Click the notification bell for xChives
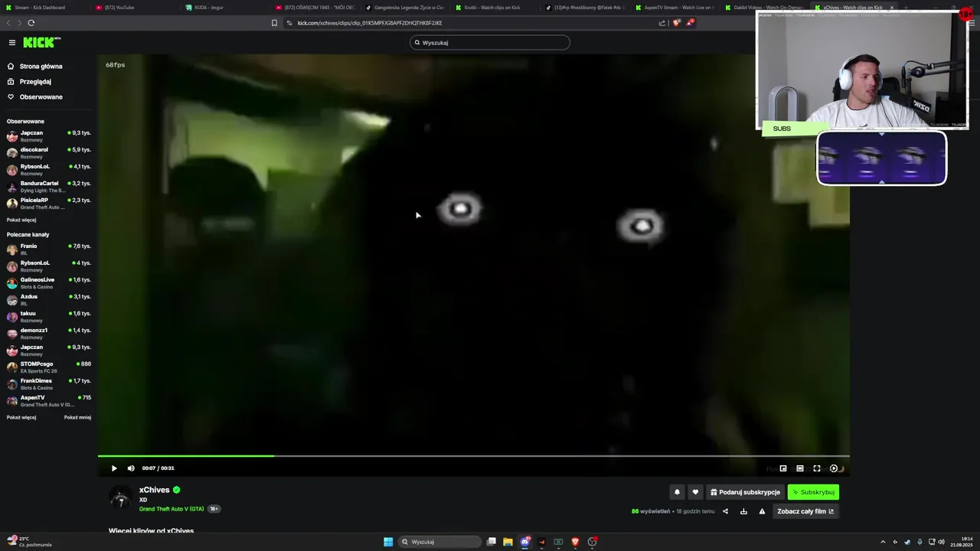 pos(677,492)
